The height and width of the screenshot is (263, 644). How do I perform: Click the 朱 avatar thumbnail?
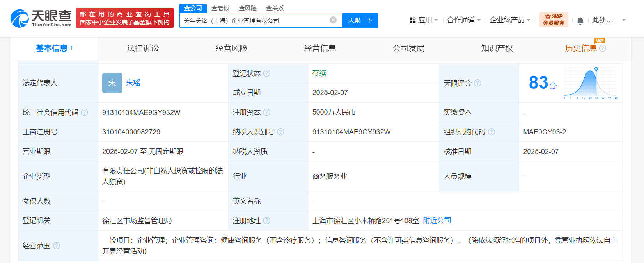(x=112, y=83)
